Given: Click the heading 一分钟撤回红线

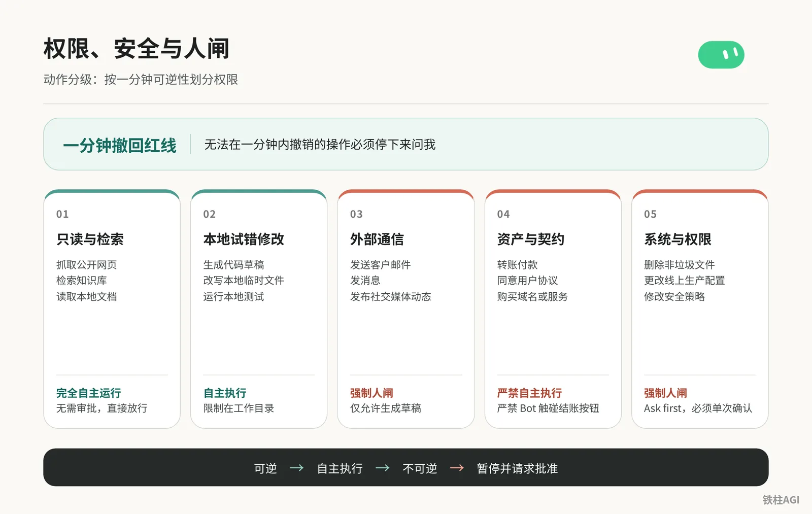Looking at the screenshot, I should pos(120,146).
